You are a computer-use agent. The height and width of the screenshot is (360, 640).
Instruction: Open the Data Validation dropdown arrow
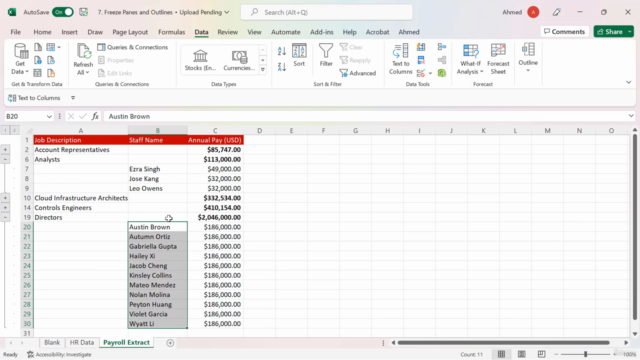430,73
